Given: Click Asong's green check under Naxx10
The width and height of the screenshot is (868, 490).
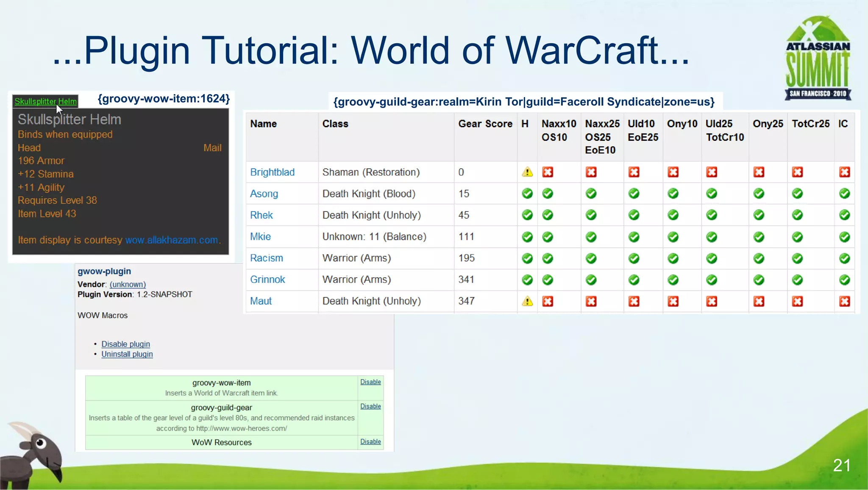Looking at the screenshot, I should [x=548, y=194].
